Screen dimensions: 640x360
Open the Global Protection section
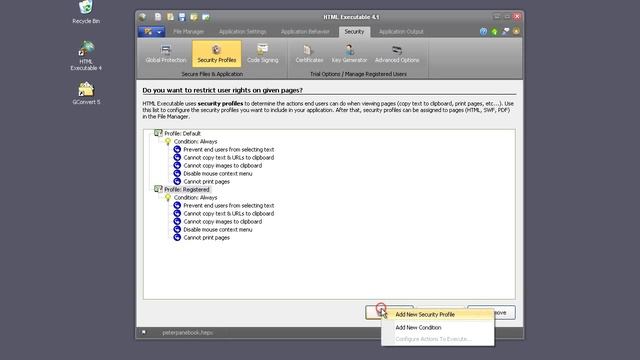point(165,54)
